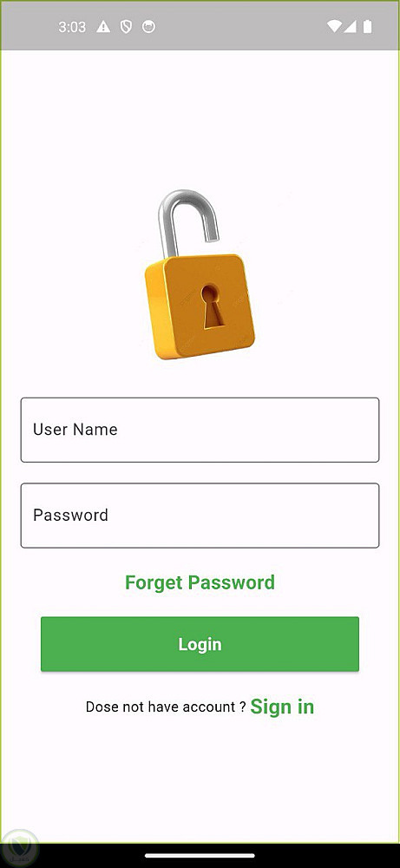Viewport: 400px width, 868px height.
Task: Tap the white navigation gesture pill
Action: tap(200, 856)
